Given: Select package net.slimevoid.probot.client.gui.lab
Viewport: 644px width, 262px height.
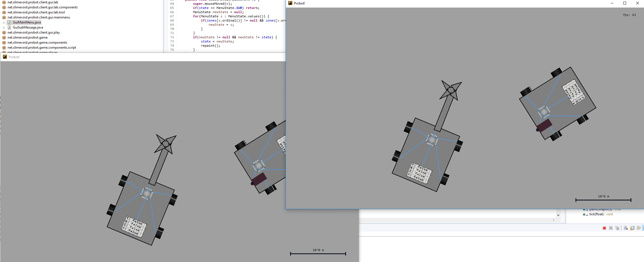Looking at the screenshot, I should coord(33,2).
